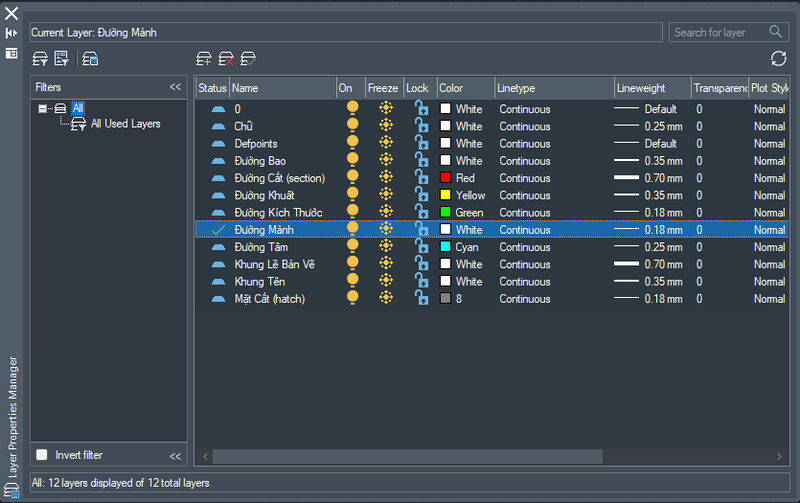Turn off the Chữ layer light bulb
Viewport: 800px width, 503px height.
click(353, 125)
